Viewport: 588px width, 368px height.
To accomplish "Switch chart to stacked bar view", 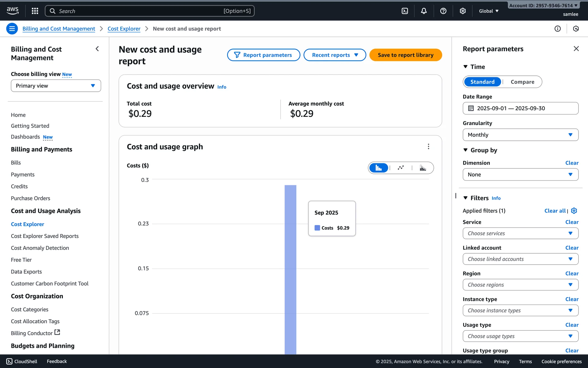I will (x=423, y=168).
